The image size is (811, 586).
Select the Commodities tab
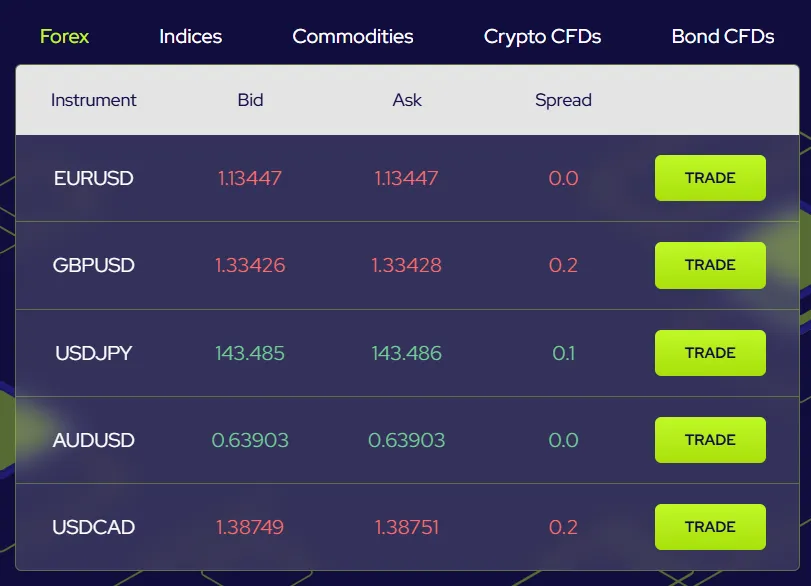352,37
